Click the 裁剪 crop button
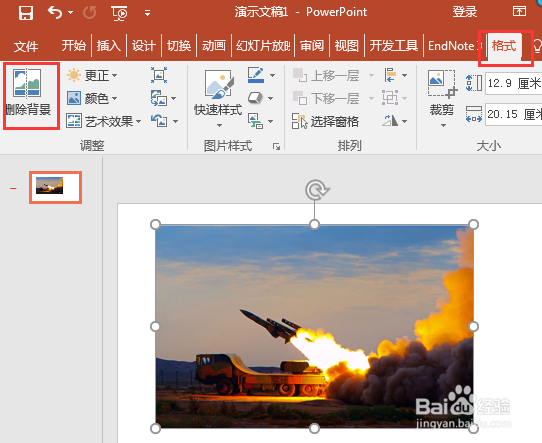 (442, 98)
